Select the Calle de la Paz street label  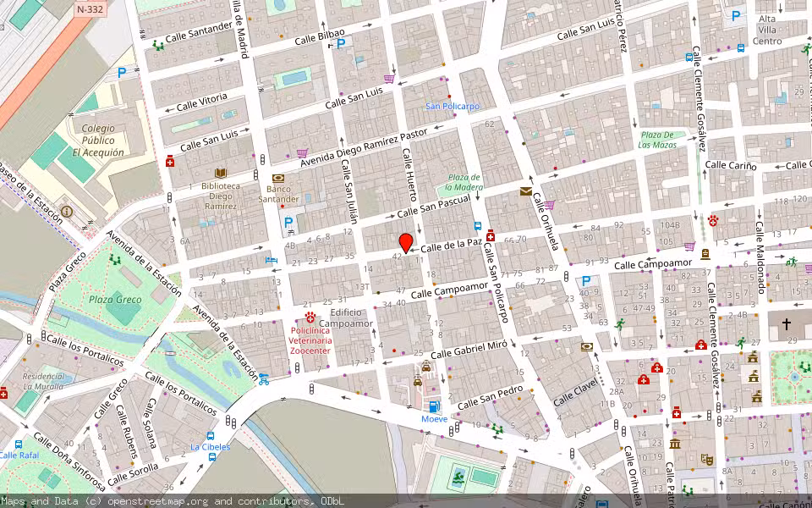451,246
